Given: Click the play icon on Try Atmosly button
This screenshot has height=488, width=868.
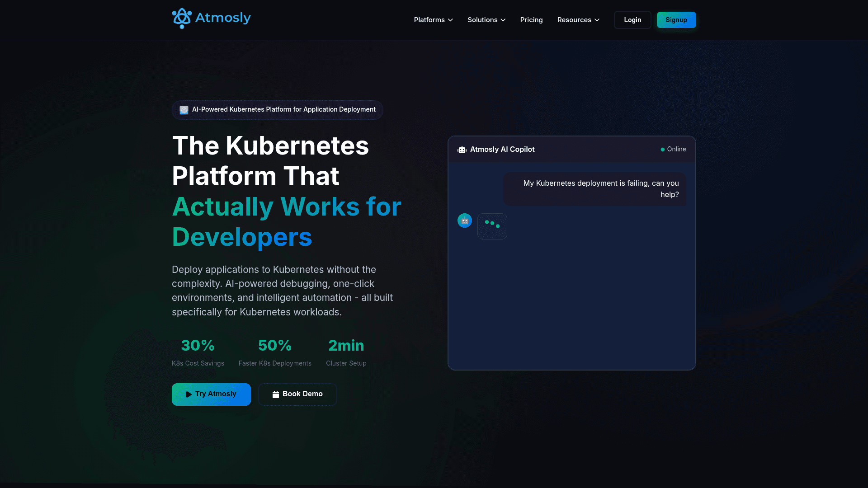Looking at the screenshot, I should [x=189, y=394].
